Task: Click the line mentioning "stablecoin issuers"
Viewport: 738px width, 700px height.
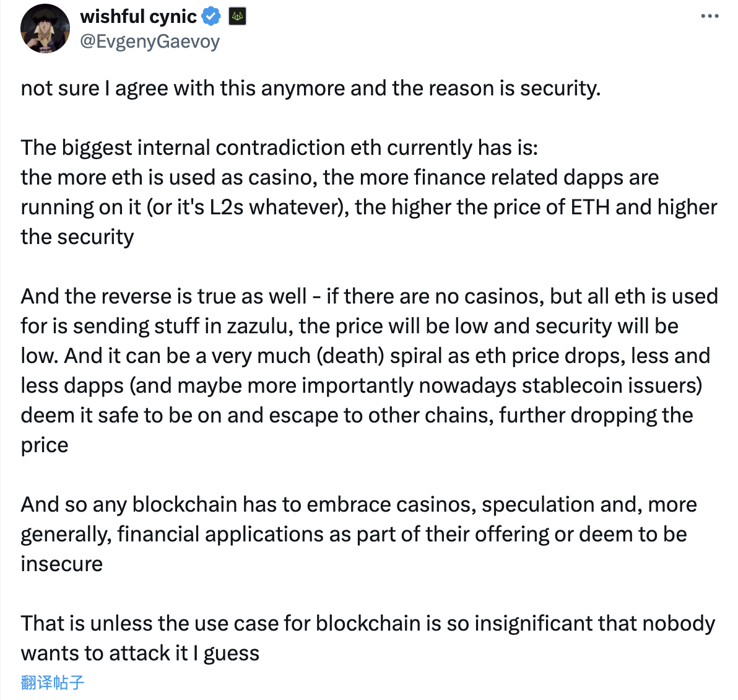Action: tap(361, 385)
